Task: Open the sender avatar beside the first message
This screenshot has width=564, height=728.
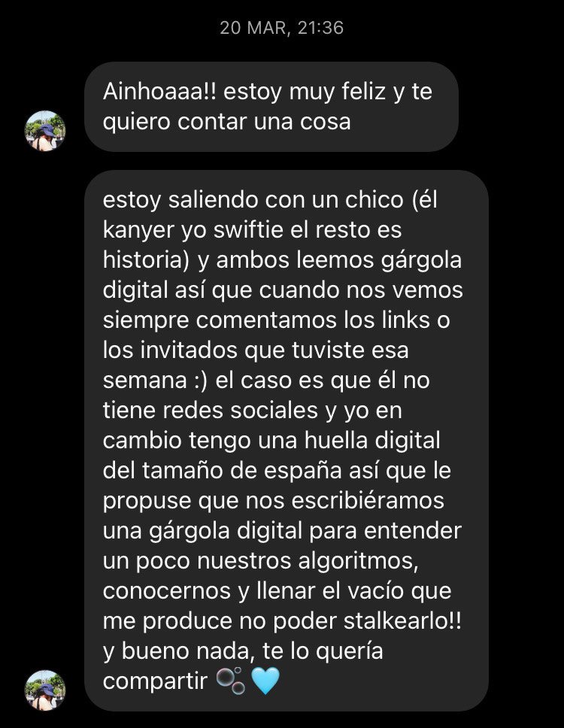Action: pos(45,131)
